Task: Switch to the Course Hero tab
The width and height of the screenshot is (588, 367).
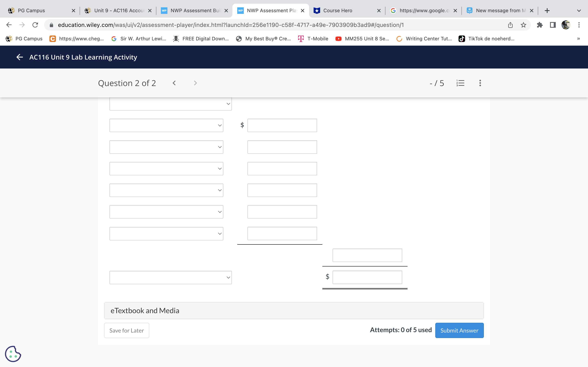Action: 337,10
